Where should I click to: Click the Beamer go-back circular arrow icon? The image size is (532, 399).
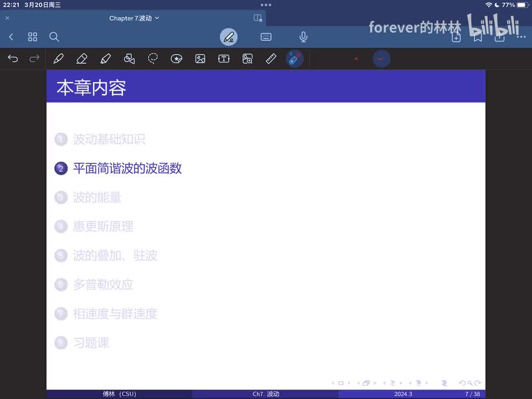(462, 383)
